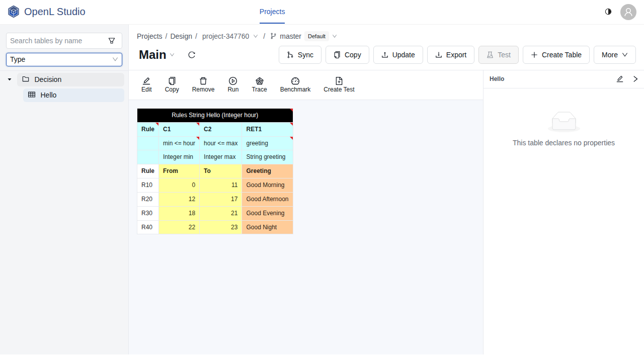Image resolution: width=644 pixels, height=362 pixels.
Task: Open the user profile avatar
Action: (628, 12)
